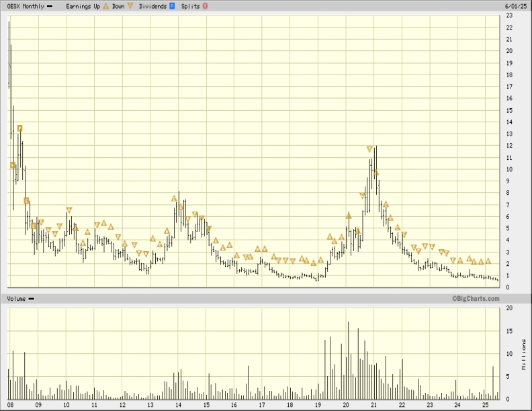Click the Earnings Up triangle legend icon

[x=106, y=6]
